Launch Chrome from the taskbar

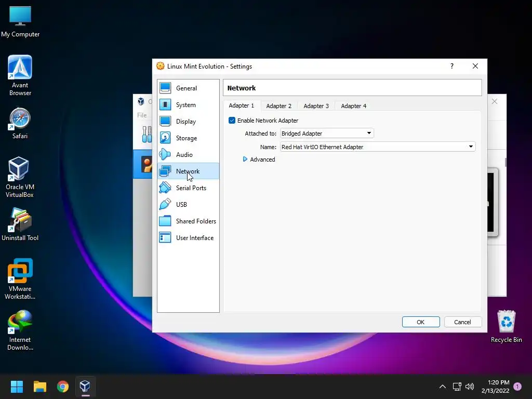(63, 386)
